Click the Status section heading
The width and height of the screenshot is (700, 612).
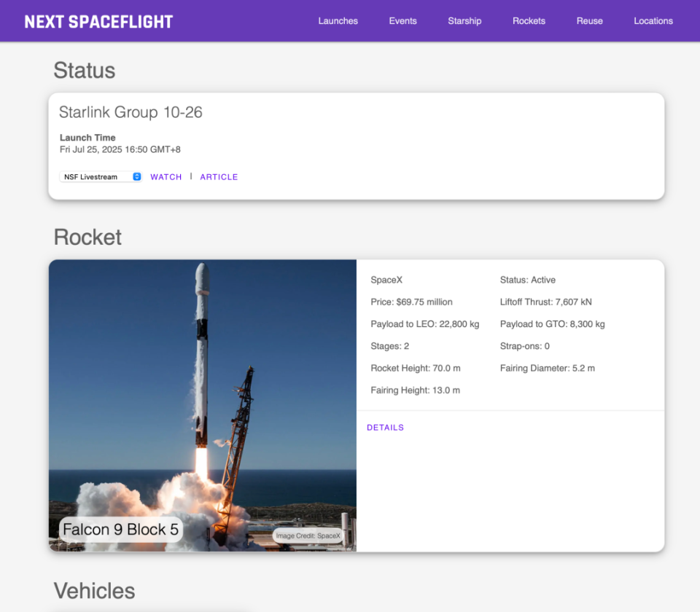tap(85, 71)
